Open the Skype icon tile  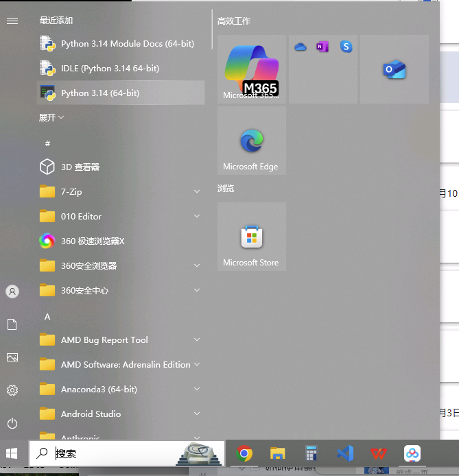pyautogui.click(x=346, y=47)
